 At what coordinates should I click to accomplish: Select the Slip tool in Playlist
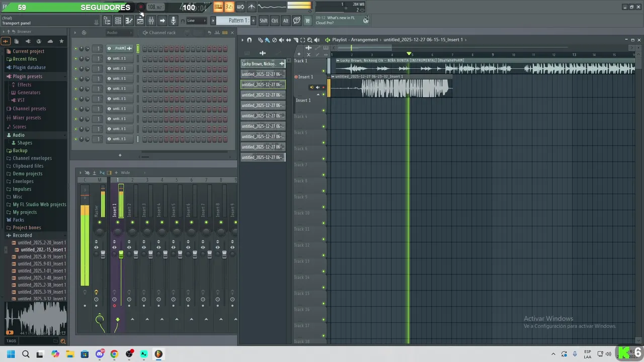tap(289, 40)
